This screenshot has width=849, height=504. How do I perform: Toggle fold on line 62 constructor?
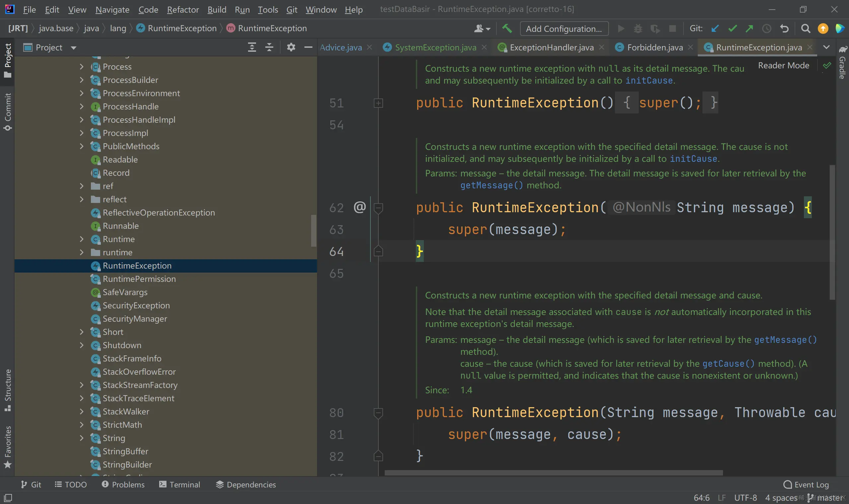coord(378,208)
